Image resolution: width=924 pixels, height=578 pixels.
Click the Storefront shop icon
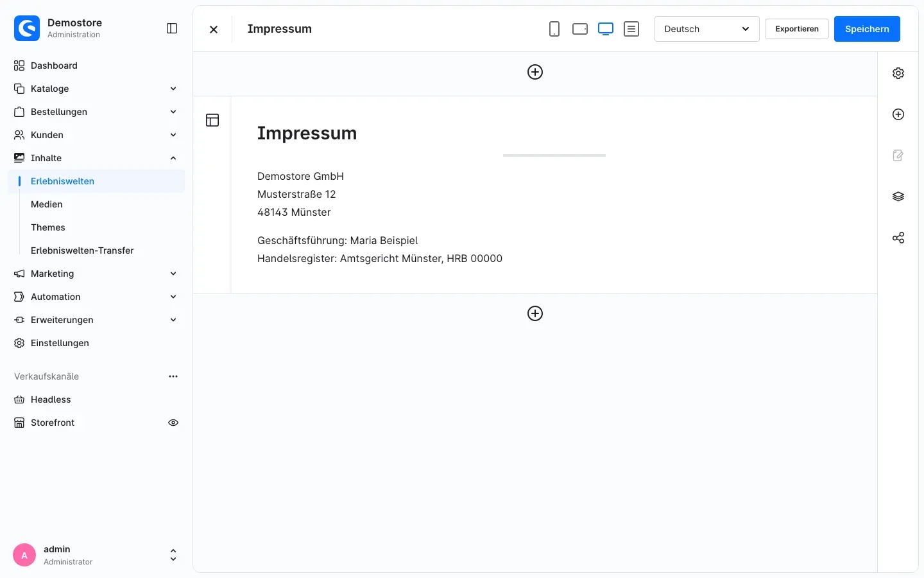[19, 423]
